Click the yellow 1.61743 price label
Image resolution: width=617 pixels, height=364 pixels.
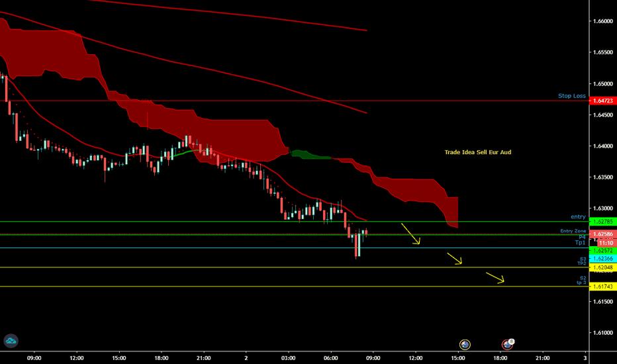click(x=603, y=287)
